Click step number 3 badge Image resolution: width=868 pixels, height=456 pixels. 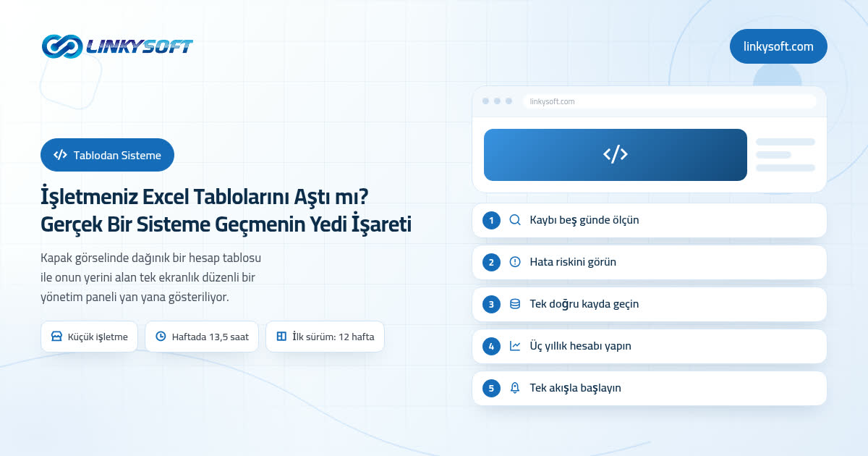pos(491,304)
